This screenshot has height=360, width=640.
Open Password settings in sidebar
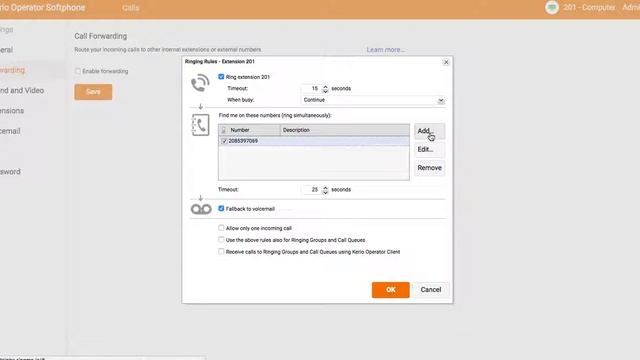tap(10, 172)
